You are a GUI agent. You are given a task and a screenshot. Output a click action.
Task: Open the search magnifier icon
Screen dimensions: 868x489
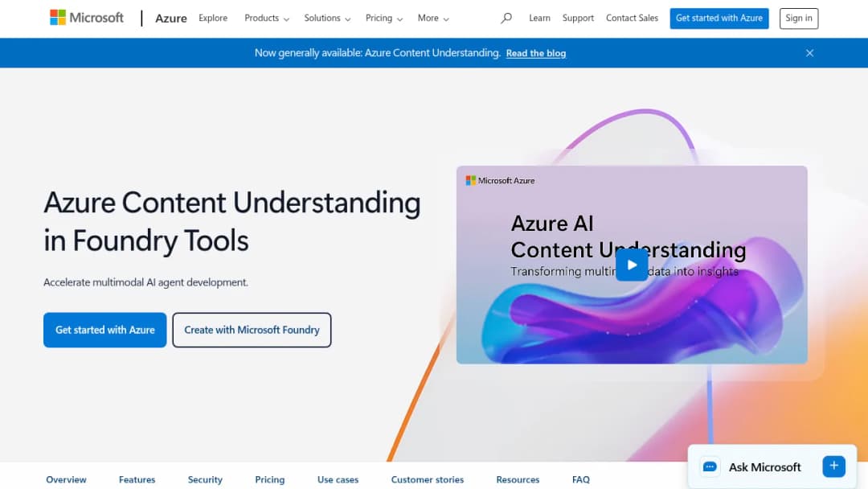click(x=506, y=18)
